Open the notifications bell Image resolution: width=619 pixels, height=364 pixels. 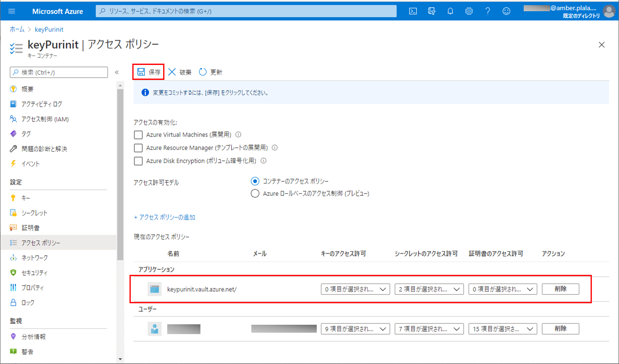(450, 11)
